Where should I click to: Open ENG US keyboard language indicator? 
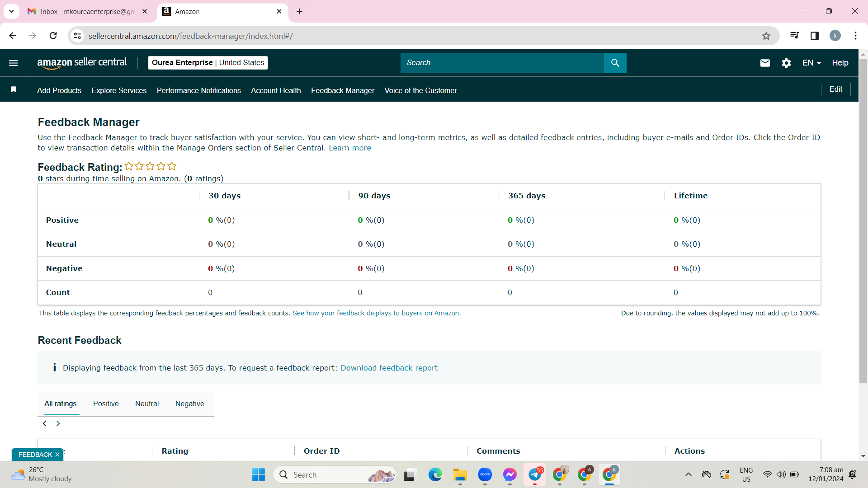click(x=746, y=474)
